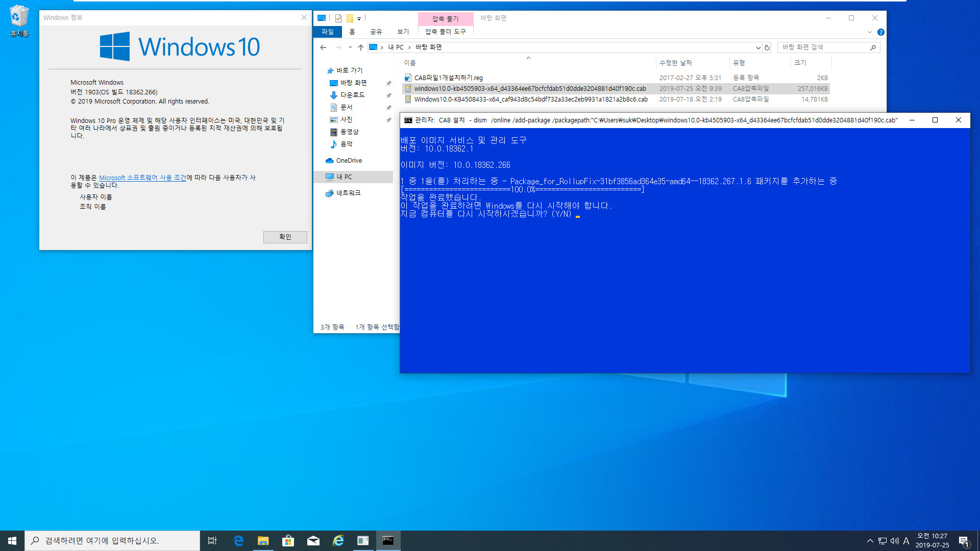Sort files by 크기 column header
980x551 pixels.
pos(811,63)
